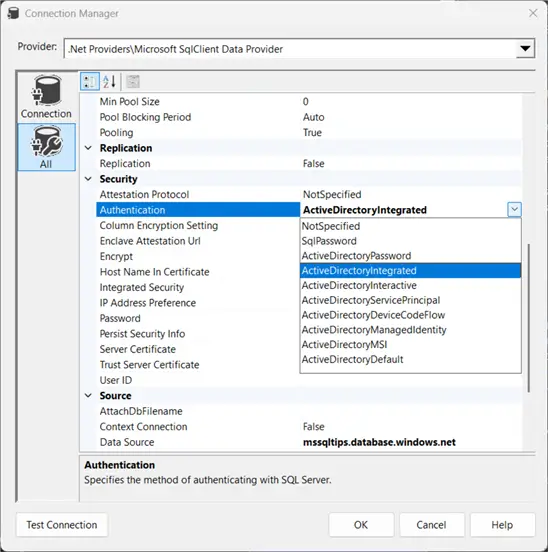Select the Authentication property label
This screenshot has height=552, width=548.
pos(132,210)
